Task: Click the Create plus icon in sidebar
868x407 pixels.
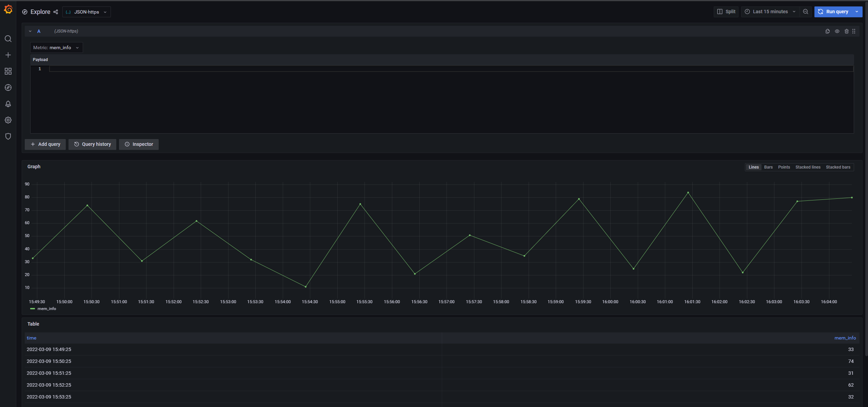Action: coord(8,55)
